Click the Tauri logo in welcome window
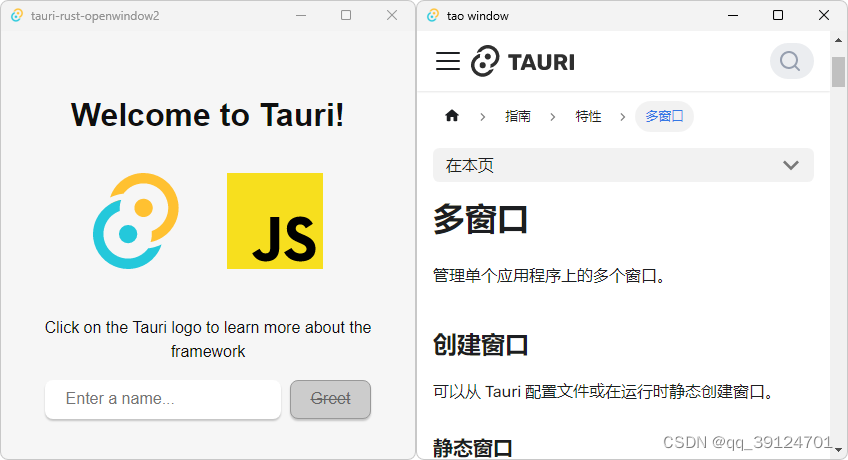Image resolution: width=848 pixels, height=460 pixels. (136, 221)
